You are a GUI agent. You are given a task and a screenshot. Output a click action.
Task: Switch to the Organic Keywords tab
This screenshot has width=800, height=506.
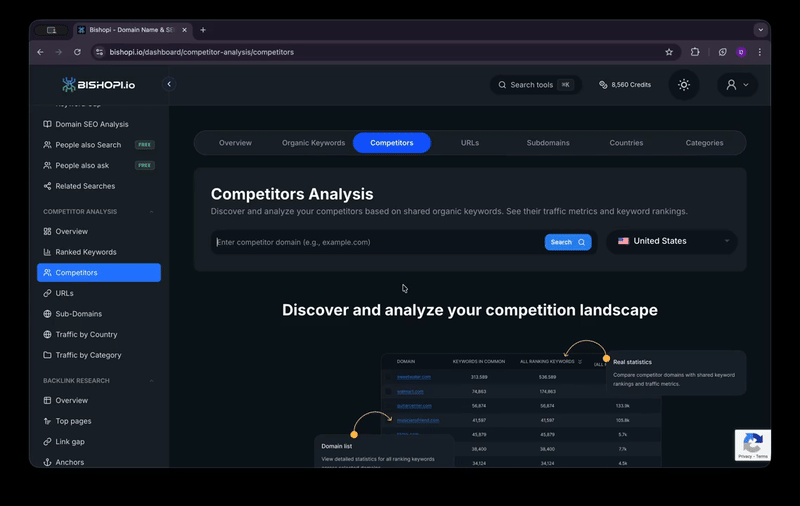(x=313, y=143)
